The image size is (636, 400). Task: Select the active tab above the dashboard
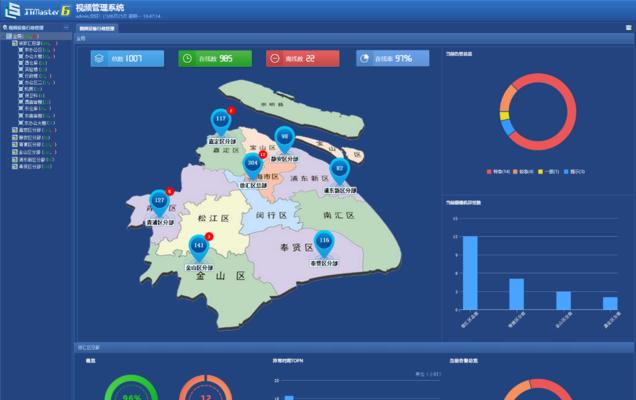97,29
